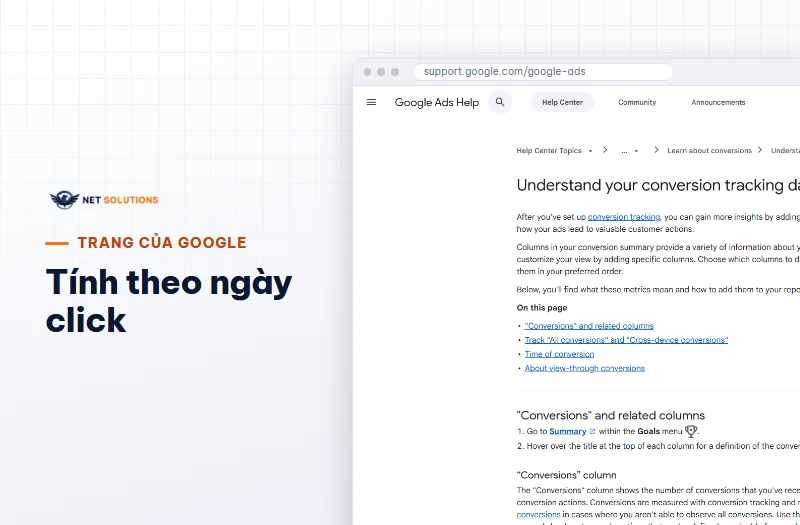Open the hamburger main menu

pos(371,102)
